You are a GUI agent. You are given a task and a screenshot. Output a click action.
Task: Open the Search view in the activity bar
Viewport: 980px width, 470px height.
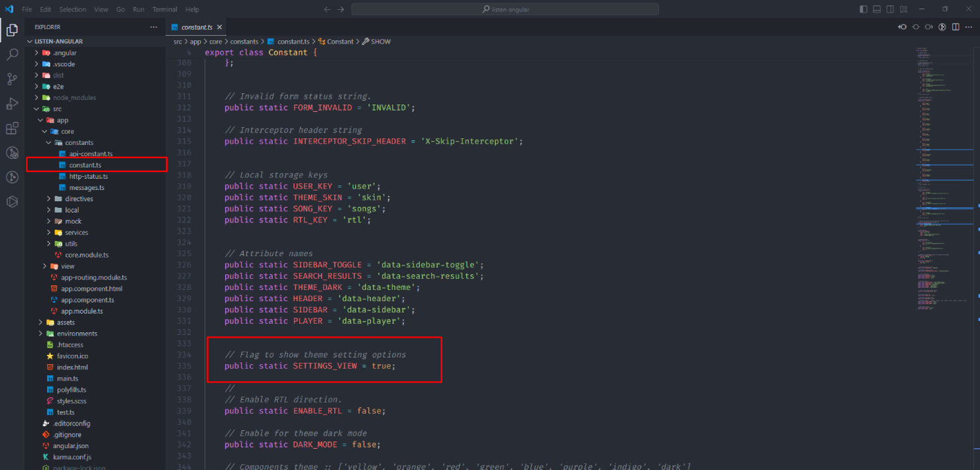(x=12, y=54)
